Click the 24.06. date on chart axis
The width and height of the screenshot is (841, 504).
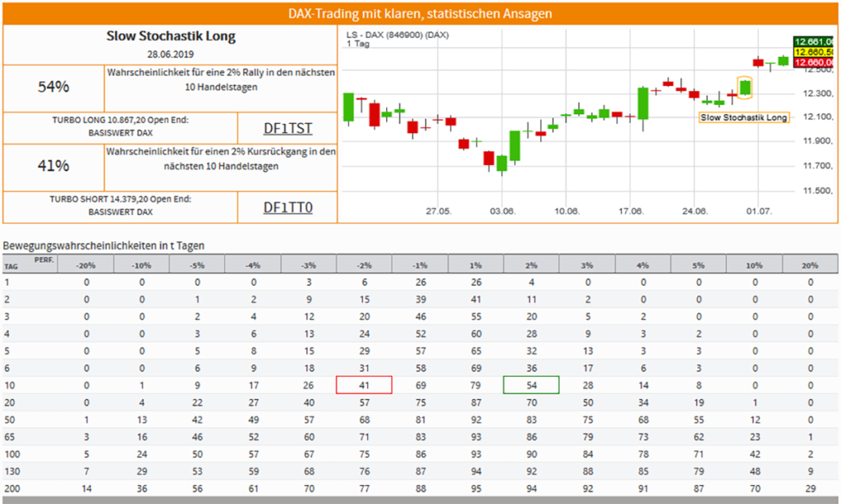tap(695, 211)
